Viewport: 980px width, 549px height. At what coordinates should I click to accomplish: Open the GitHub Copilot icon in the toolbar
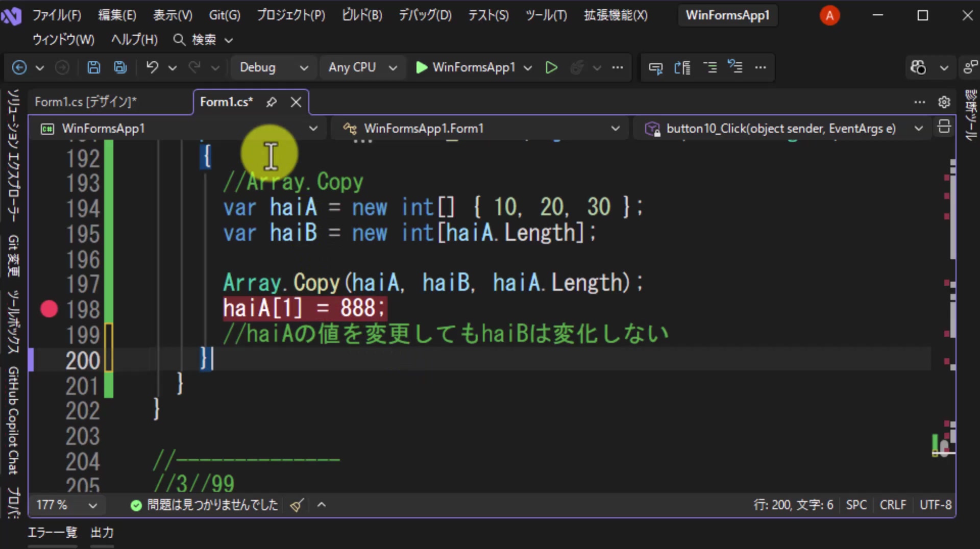pyautogui.click(x=918, y=67)
